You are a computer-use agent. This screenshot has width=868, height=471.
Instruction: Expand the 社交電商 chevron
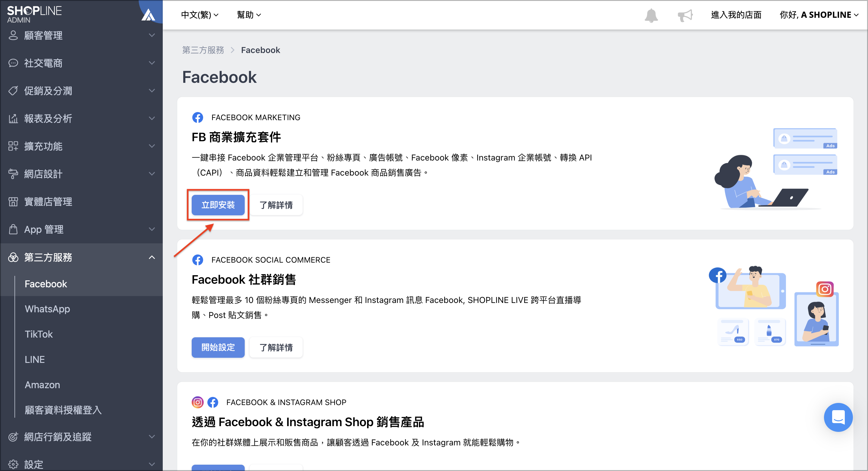coord(152,63)
